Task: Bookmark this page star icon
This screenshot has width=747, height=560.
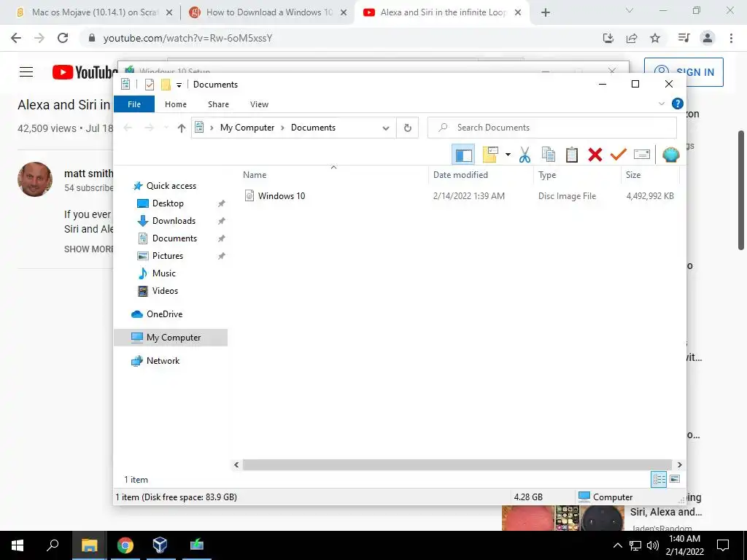Action: pos(655,38)
